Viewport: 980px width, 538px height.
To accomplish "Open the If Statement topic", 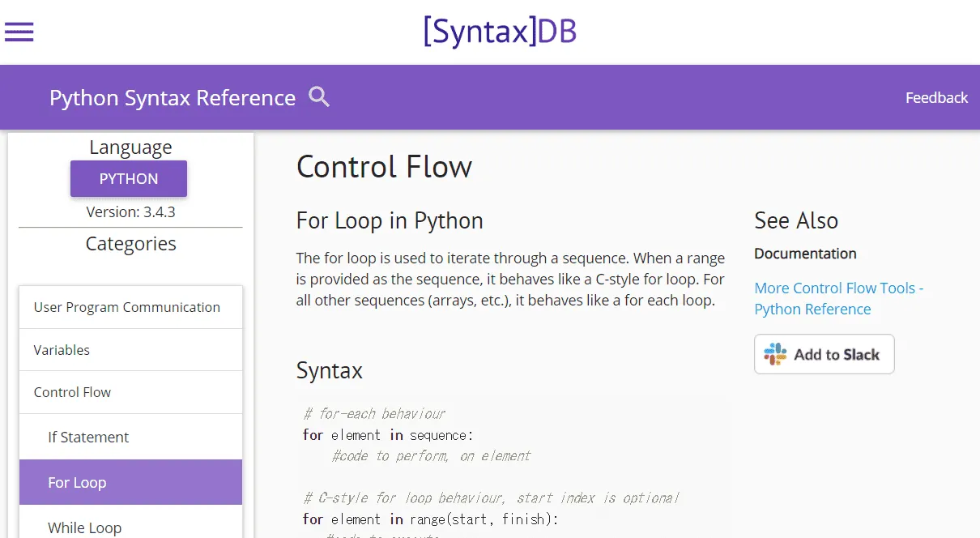I will click(x=88, y=437).
